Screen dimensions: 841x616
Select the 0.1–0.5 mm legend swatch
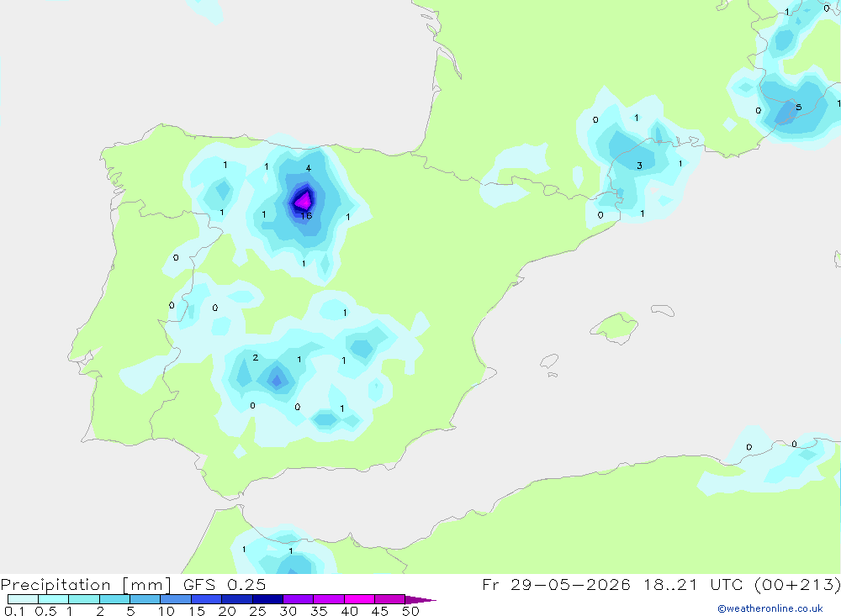[23, 599]
